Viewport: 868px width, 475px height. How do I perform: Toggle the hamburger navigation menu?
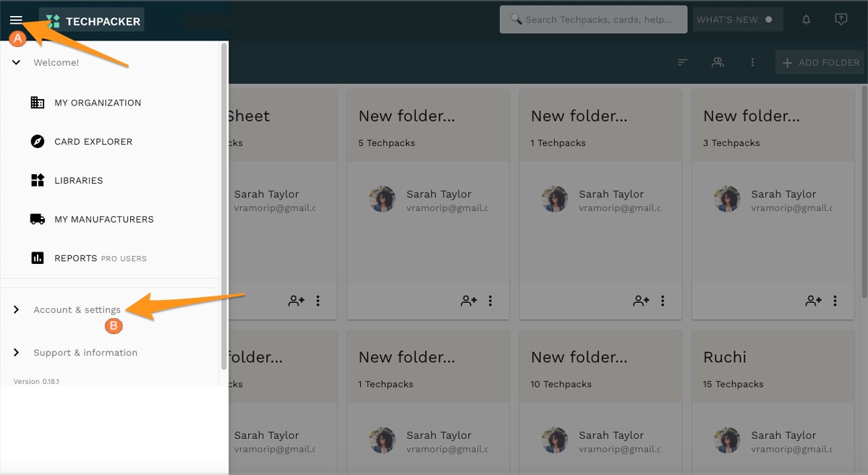point(17,20)
